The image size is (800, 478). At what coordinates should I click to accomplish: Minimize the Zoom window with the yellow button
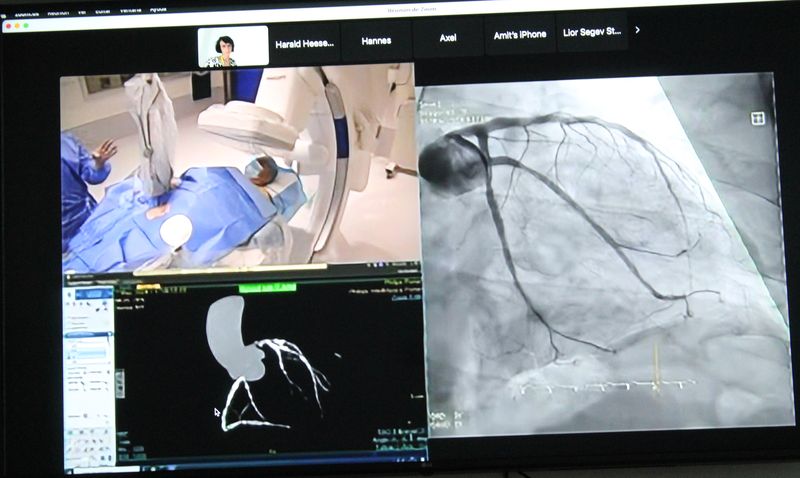(x=17, y=26)
